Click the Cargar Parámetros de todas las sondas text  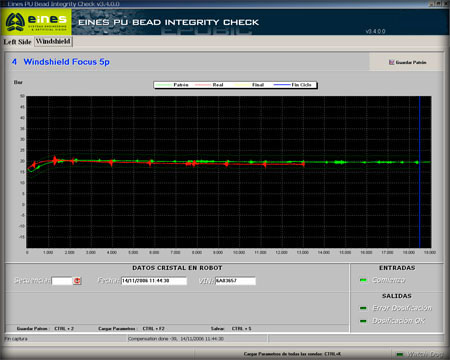pyautogui.click(x=292, y=354)
